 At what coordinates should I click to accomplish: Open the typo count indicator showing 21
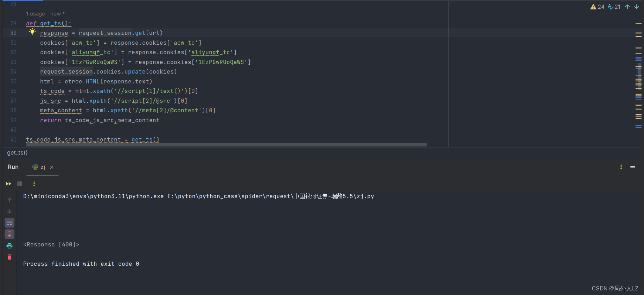pos(614,7)
